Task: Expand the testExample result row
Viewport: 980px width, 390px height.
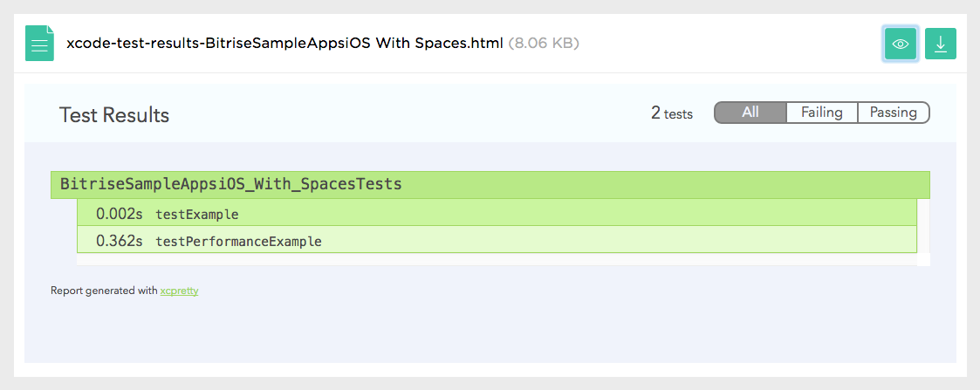Action: click(497, 215)
